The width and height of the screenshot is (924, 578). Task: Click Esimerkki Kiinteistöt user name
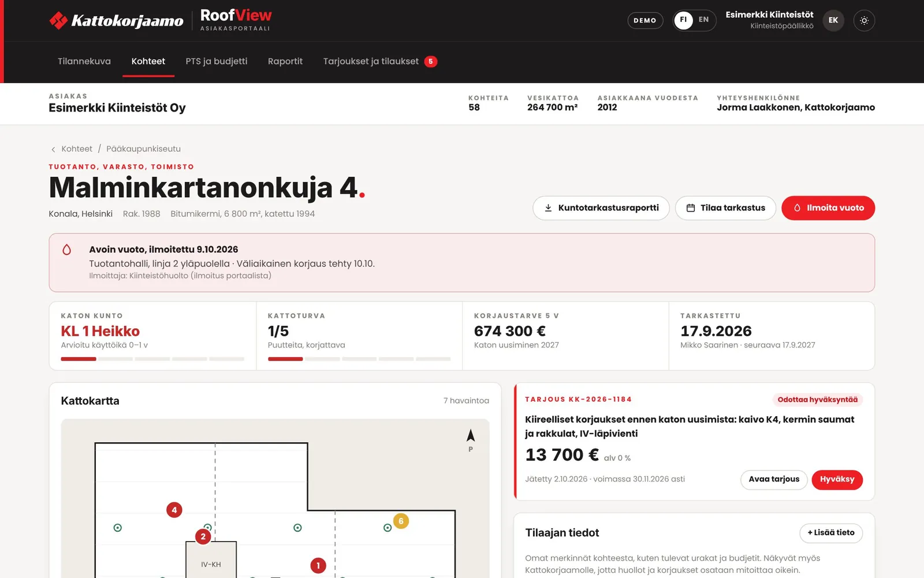point(769,14)
